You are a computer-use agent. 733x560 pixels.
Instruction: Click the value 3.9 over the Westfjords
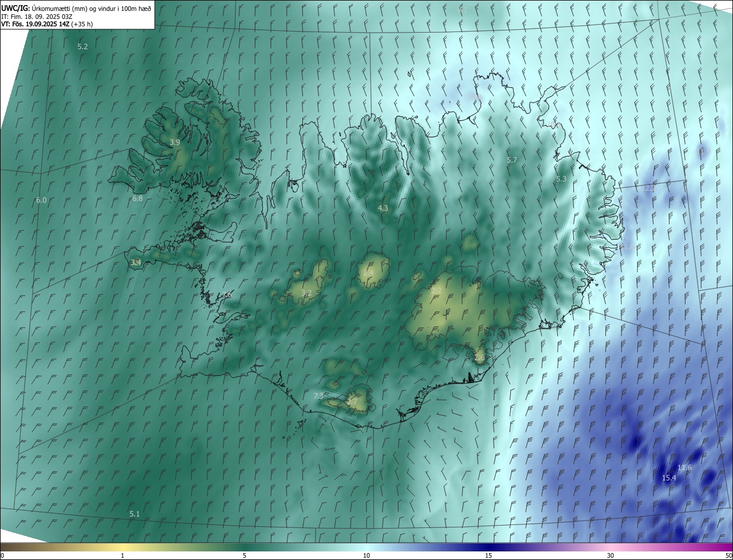(175, 142)
